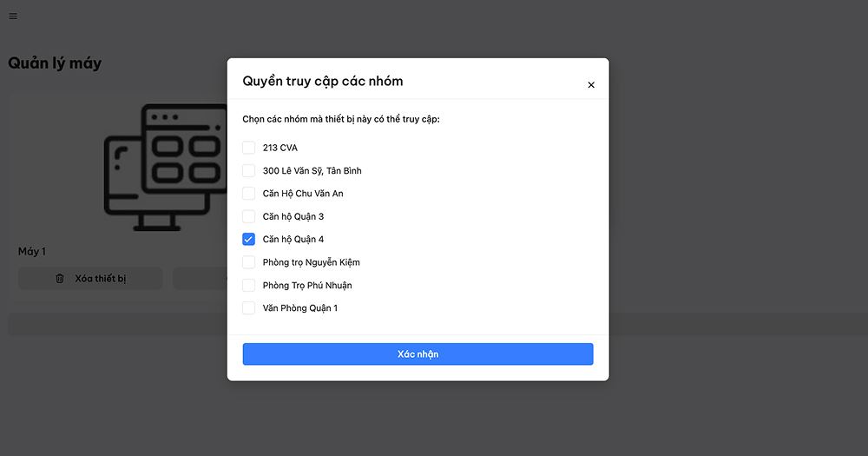Click the Quản lý máy page heading
The image size is (868, 456).
(55, 63)
